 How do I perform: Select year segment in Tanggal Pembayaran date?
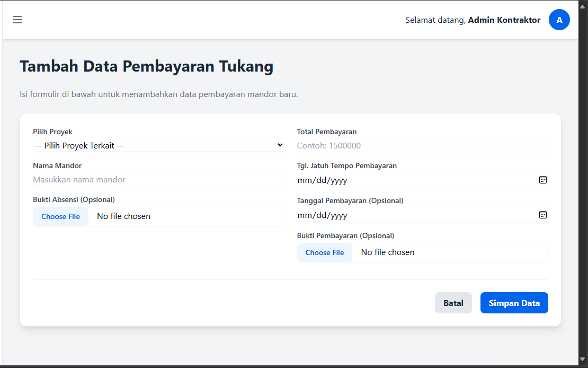click(x=338, y=215)
